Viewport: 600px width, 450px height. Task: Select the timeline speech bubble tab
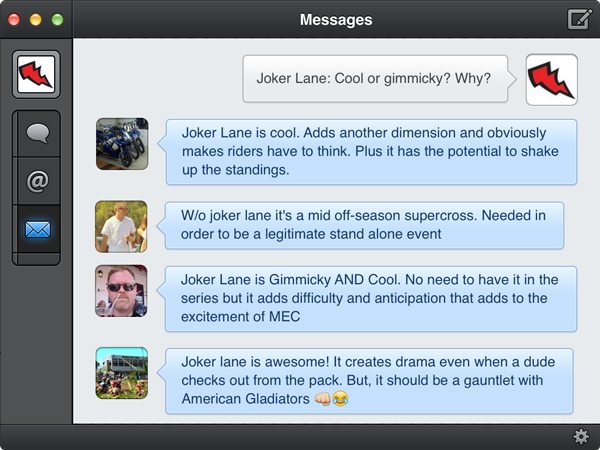(x=38, y=134)
